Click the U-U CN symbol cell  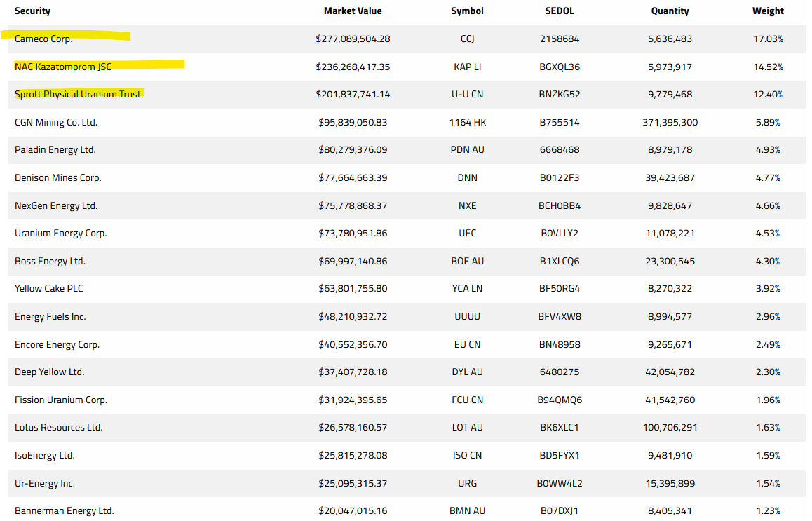pyautogui.click(x=467, y=94)
